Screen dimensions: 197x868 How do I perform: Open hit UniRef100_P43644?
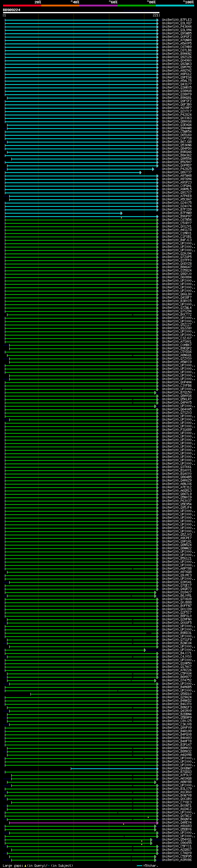[x=177, y=26]
